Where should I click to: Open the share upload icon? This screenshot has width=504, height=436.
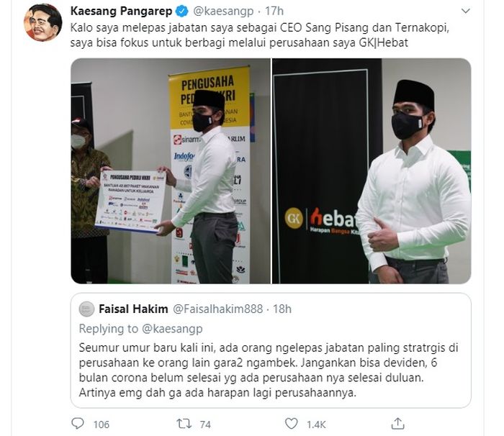397,424
